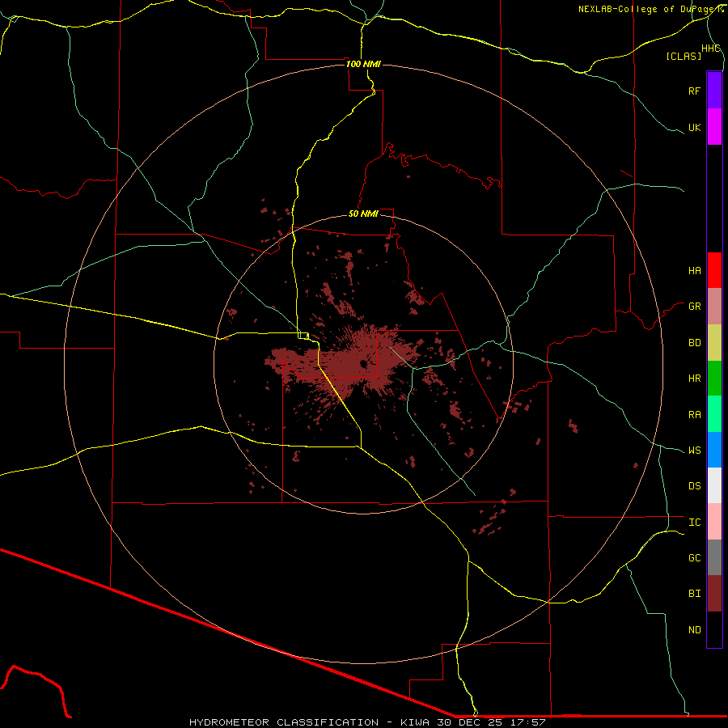
Task: Click the 'BI' legend label
Action: 695,594
